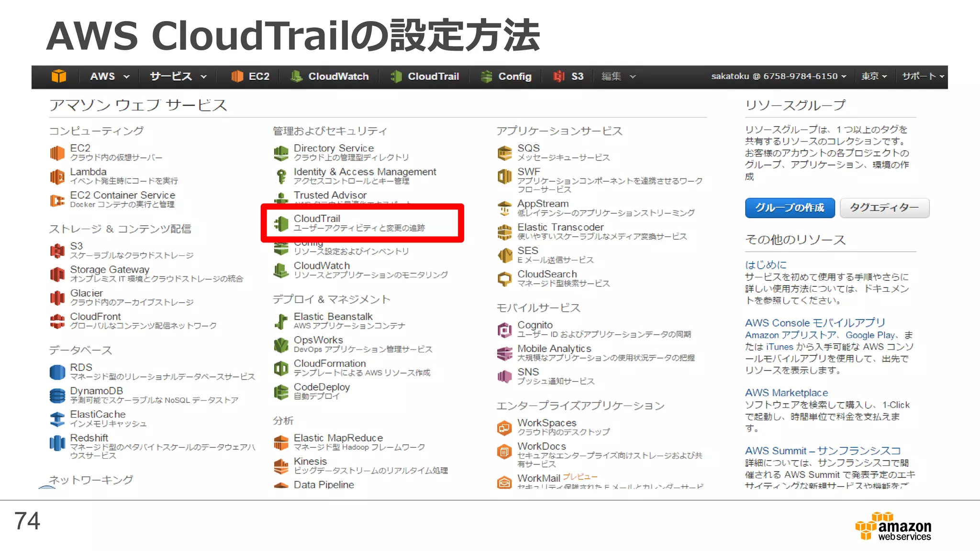Open the Elastic Beanstalk icon

[x=281, y=321]
